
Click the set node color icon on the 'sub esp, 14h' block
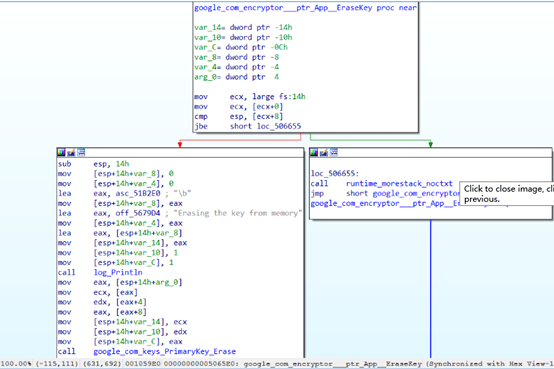click(x=61, y=152)
